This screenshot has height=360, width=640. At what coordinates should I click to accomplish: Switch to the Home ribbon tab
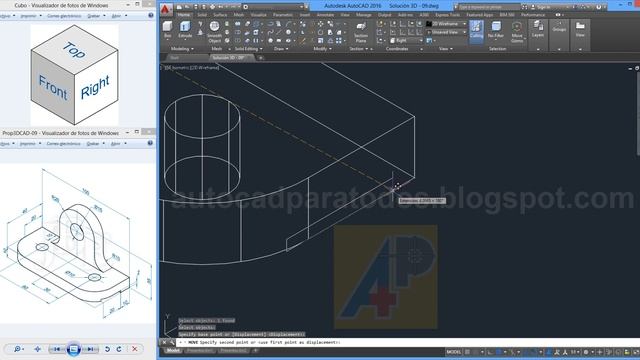(x=184, y=15)
